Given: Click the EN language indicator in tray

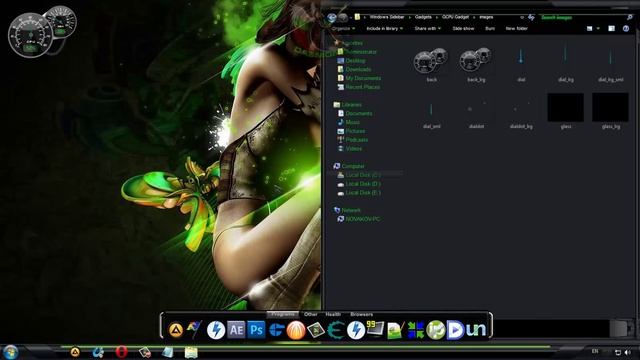Looking at the screenshot, I should click(x=595, y=351).
